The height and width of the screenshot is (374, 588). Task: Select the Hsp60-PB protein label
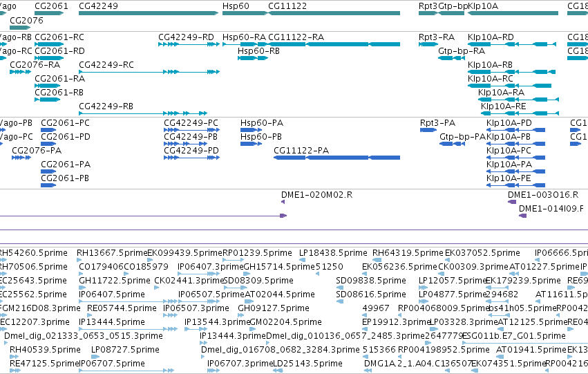[x=261, y=137]
